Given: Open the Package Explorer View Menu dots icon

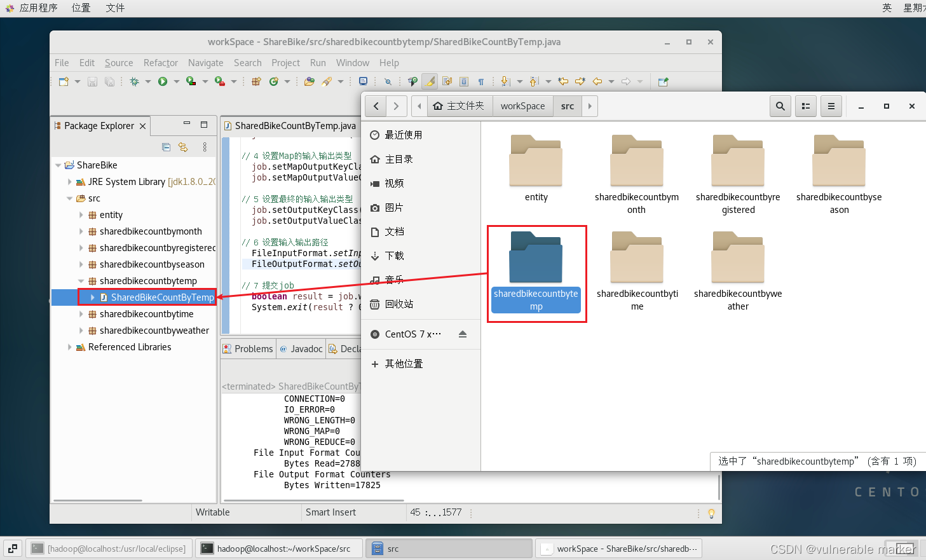Looking at the screenshot, I should (205, 147).
